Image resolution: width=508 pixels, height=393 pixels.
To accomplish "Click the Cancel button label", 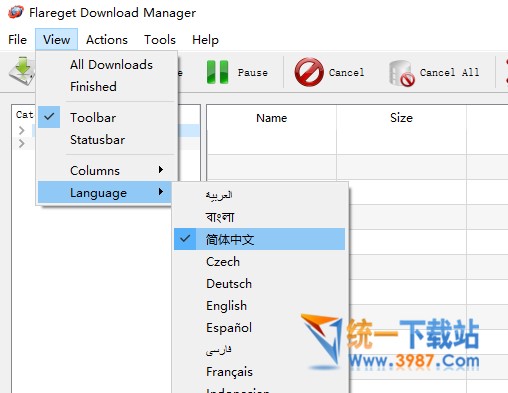I will [x=346, y=72].
